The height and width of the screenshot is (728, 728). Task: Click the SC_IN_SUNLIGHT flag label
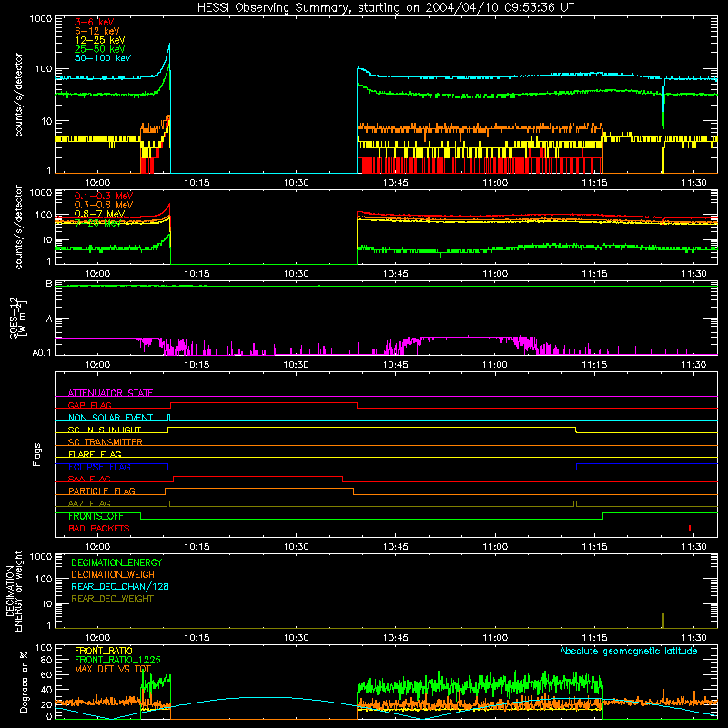tap(105, 430)
